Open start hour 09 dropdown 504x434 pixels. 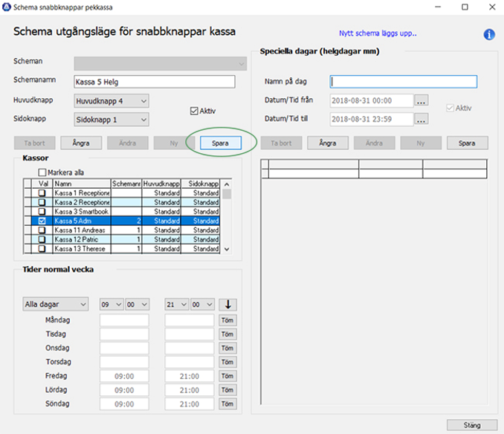112,304
